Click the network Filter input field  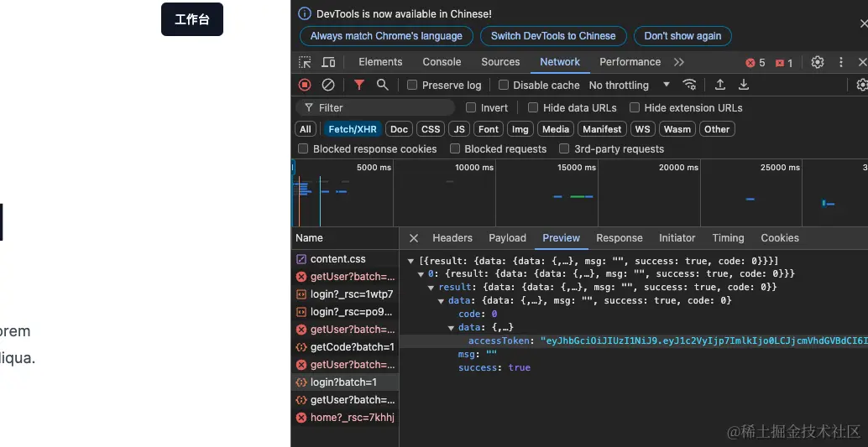375,107
